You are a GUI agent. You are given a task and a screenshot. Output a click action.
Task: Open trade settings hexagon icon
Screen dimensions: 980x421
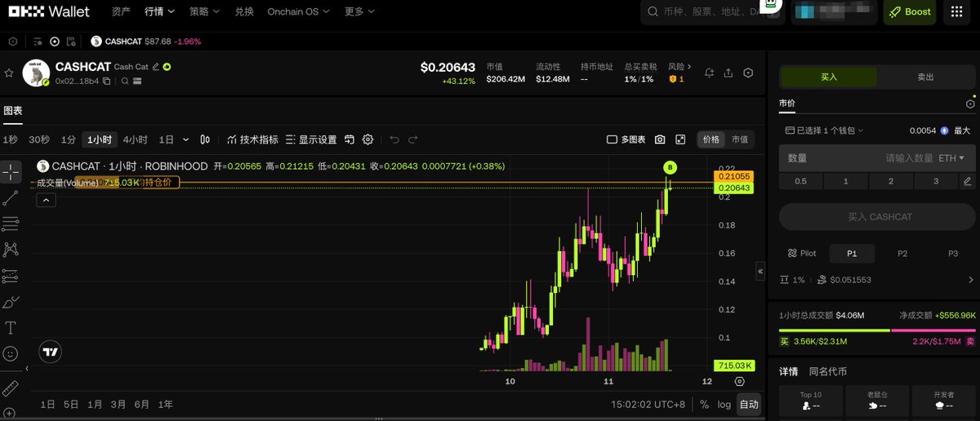pos(970,104)
